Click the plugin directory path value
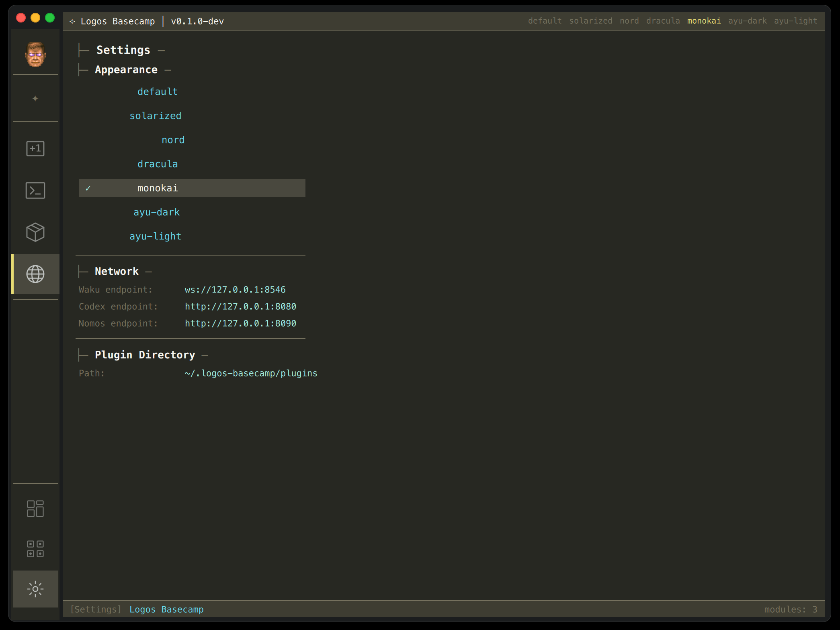 point(251,373)
